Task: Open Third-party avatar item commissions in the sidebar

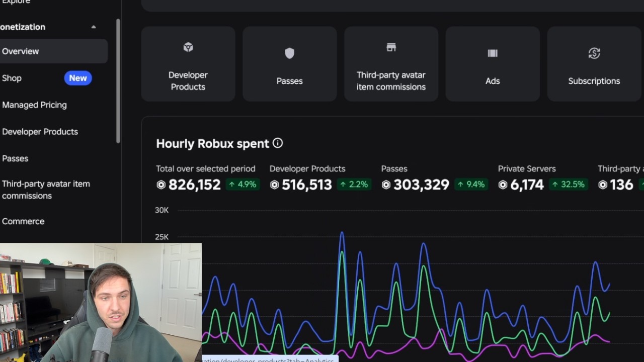Action: tap(46, 190)
